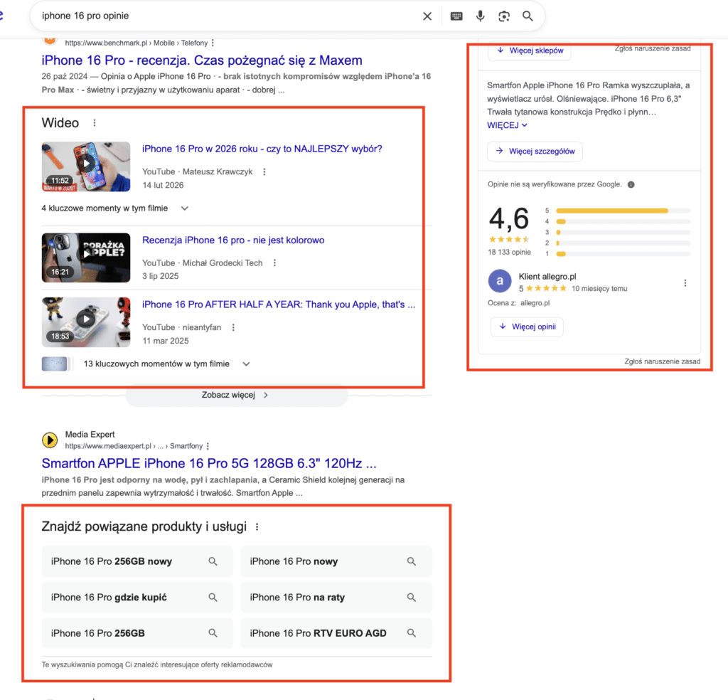This screenshot has height=700, width=728.
Task: Search iPhone 16 Pro 256GB nowy
Action: click(137, 561)
